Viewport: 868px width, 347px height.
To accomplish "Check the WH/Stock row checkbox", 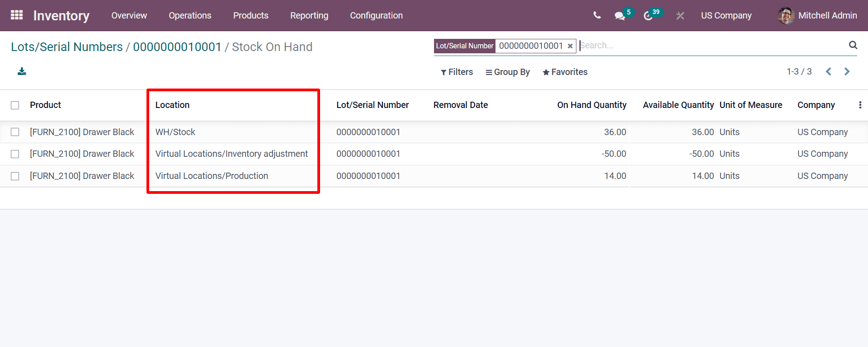I will point(15,132).
